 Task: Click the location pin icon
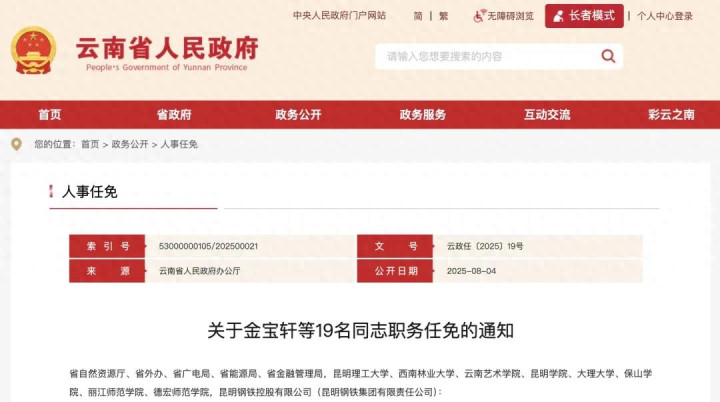[x=17, y=144]
